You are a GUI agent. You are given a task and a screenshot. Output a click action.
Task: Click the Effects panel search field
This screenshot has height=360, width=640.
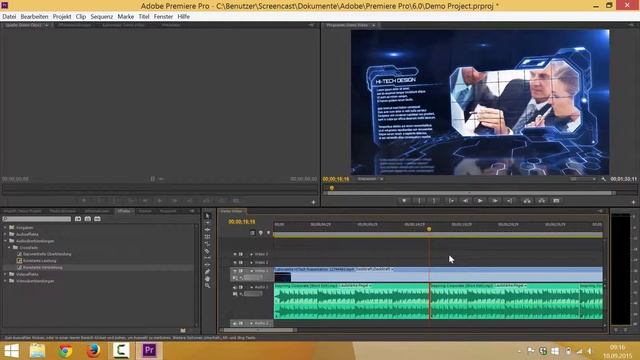click(37, 219)
